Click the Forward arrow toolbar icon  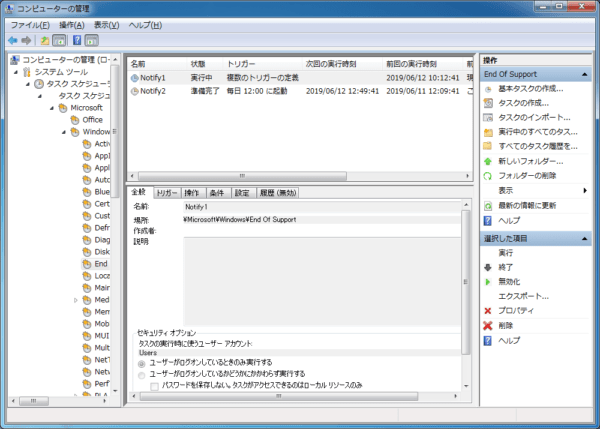coord(26,40)
